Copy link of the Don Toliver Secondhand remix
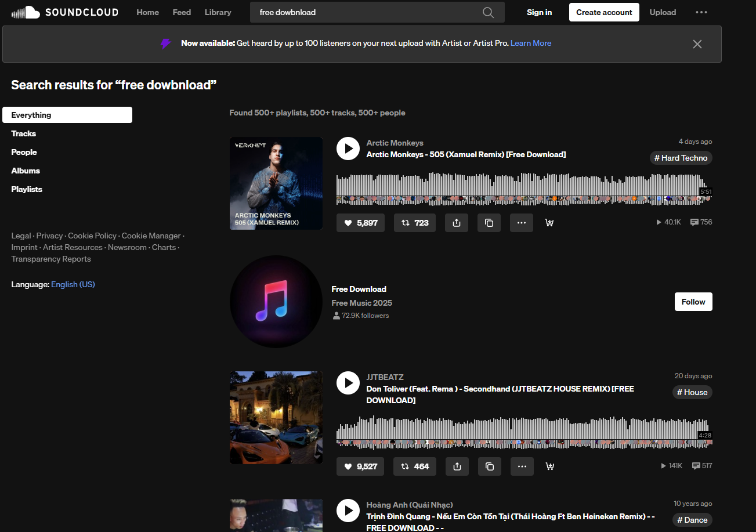 pos(489,466)
